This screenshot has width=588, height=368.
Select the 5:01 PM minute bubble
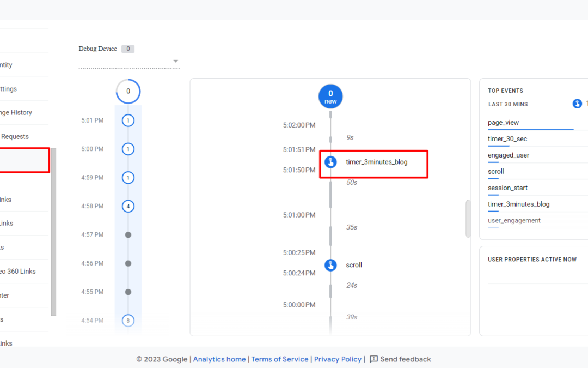point(128,120)
